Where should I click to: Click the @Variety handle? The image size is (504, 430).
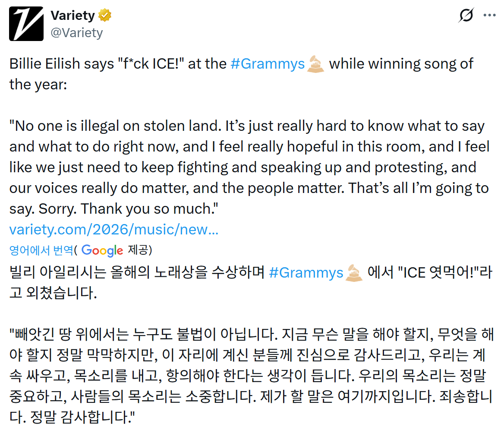[x=77, y=33]
